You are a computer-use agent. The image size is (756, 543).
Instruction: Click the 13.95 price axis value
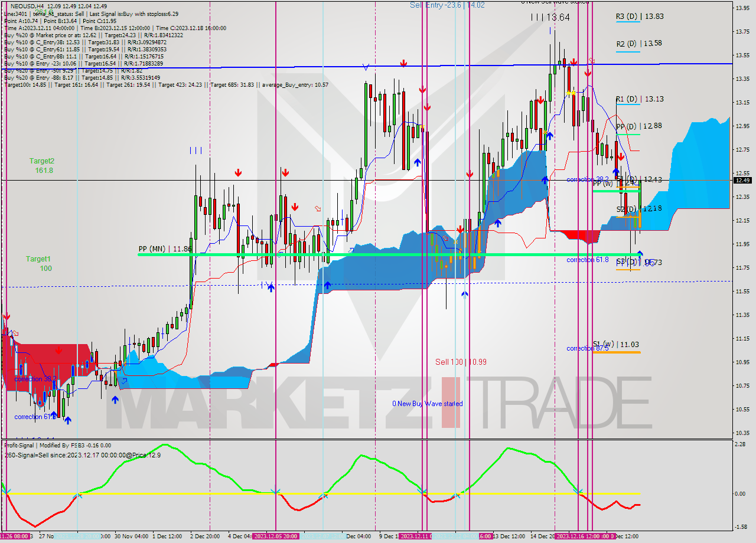tap(744, 8)
